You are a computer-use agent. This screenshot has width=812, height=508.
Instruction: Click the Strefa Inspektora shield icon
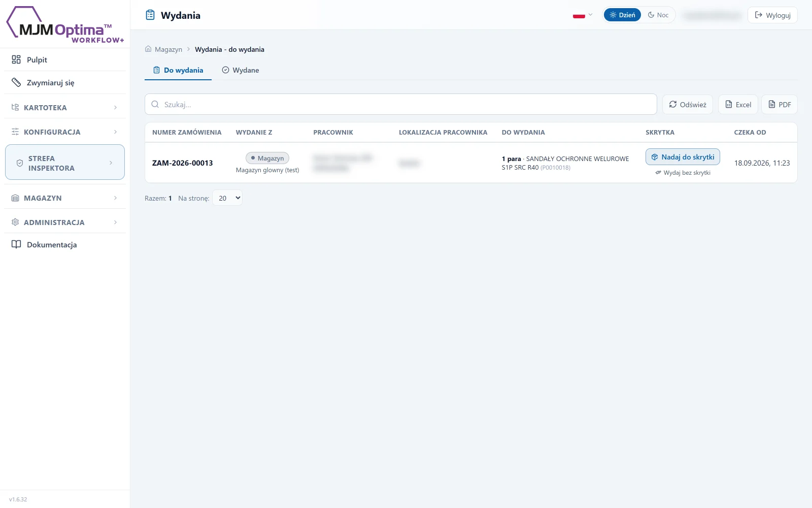point(20,163)
